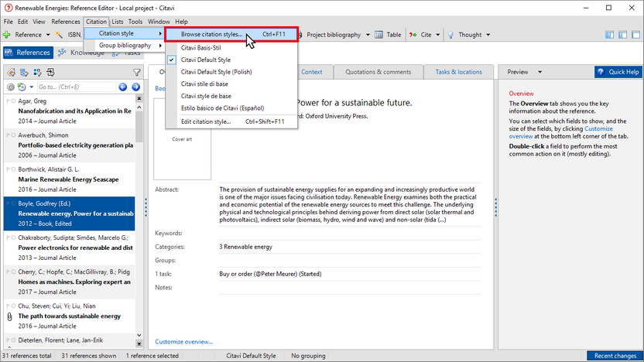Click the blue squares selection icon
Screen dimensions: 644x362
click(x=37, y=73)
